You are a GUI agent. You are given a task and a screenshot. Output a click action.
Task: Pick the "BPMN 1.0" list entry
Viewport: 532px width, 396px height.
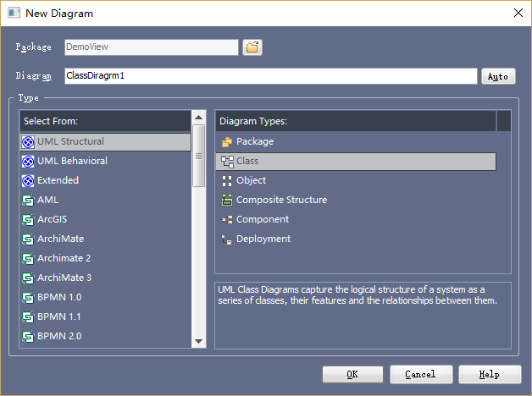pos(106,298)
